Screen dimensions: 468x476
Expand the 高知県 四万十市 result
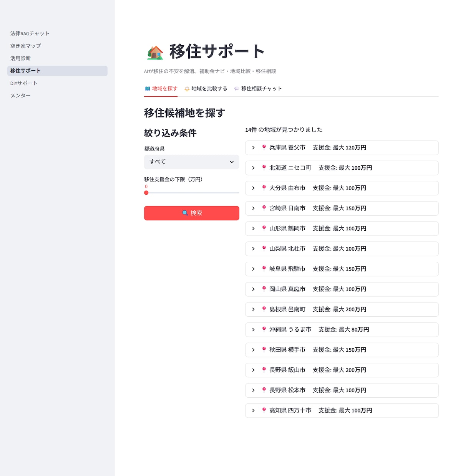342,410
